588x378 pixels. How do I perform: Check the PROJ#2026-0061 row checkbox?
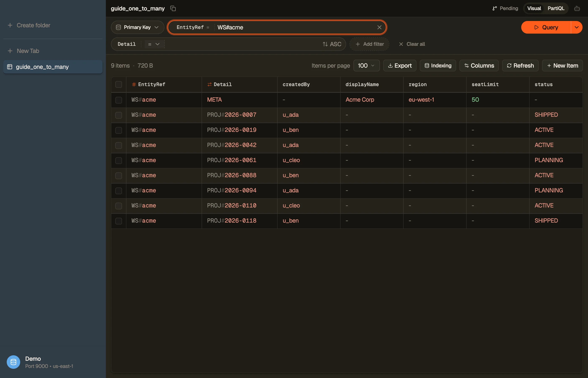click(119, 160)
